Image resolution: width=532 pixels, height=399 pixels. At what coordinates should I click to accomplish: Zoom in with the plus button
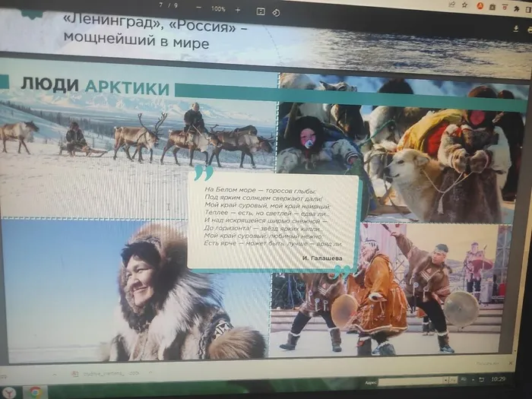(x=238, y=10)
